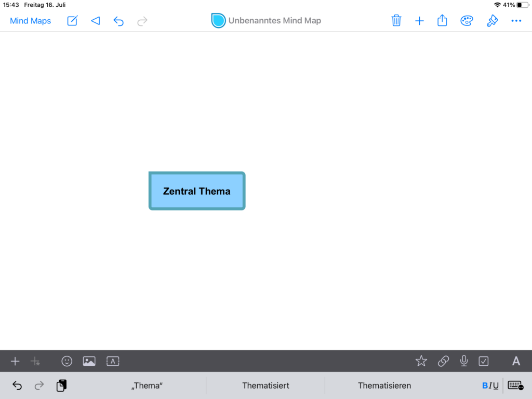Select the 'Zentral Thema' central node
Viewport: 532px width, 399px height.
[197, 191]
